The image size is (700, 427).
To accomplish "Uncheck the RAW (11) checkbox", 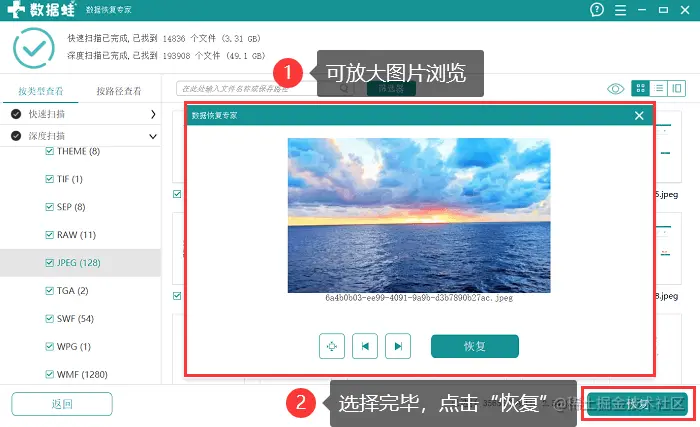I will click(50, 235).
